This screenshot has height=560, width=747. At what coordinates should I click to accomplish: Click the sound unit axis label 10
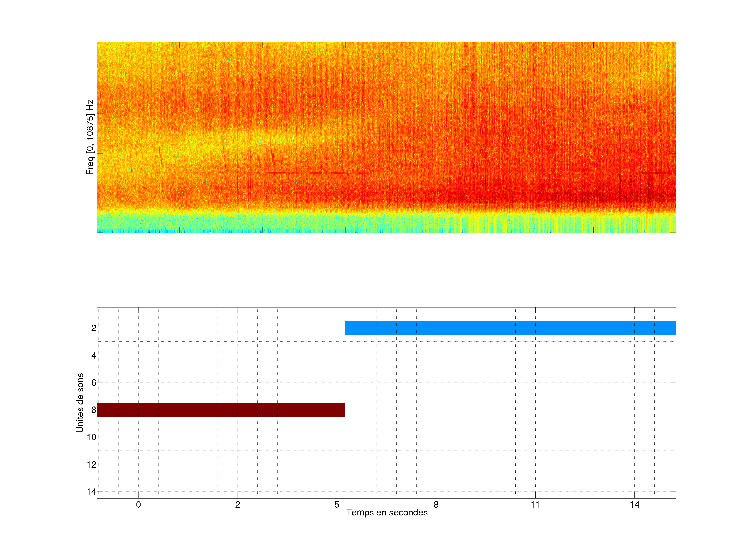92,437
